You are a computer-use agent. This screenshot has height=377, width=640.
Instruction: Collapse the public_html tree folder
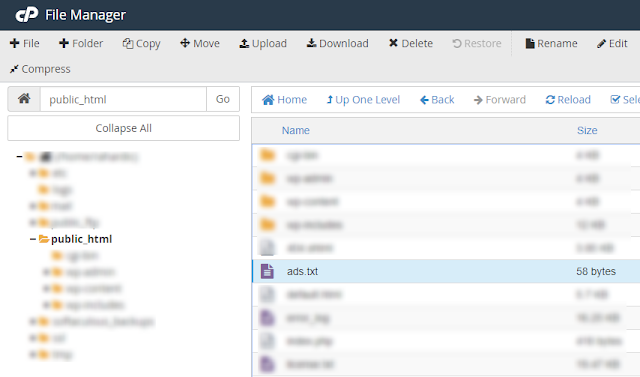[33, 239]
